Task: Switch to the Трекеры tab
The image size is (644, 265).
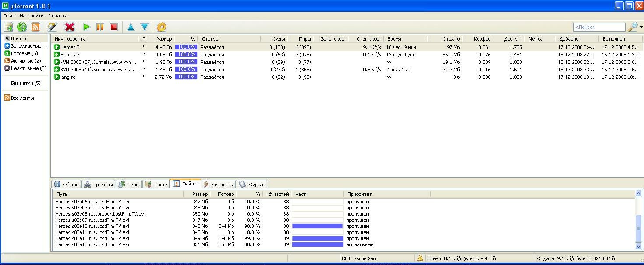Action: tap(99, 184)
